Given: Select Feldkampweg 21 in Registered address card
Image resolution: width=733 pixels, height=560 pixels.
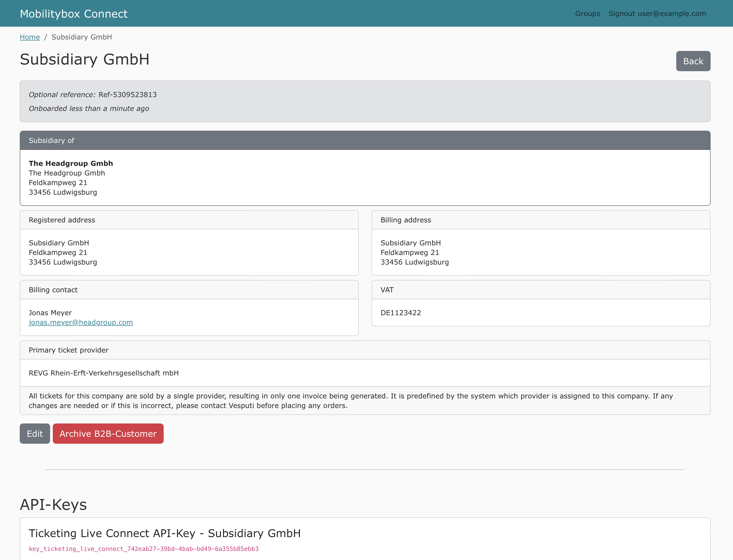Looking at the screenshot, I should (58, 253).
